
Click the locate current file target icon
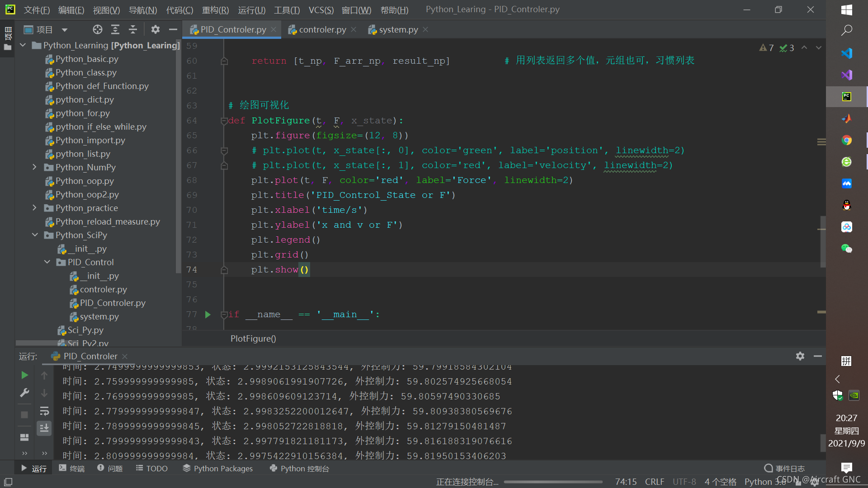pyautogui.click(x=97, y=30)
